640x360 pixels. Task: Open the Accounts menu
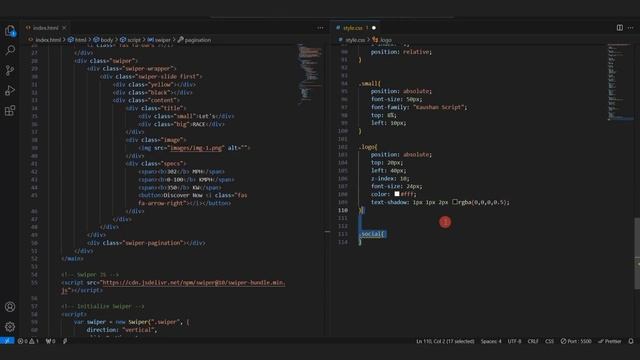10,307
